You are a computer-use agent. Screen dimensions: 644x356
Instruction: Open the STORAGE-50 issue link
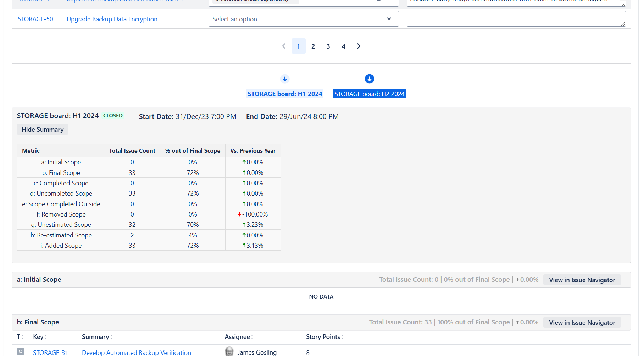(x=35, y=19)
